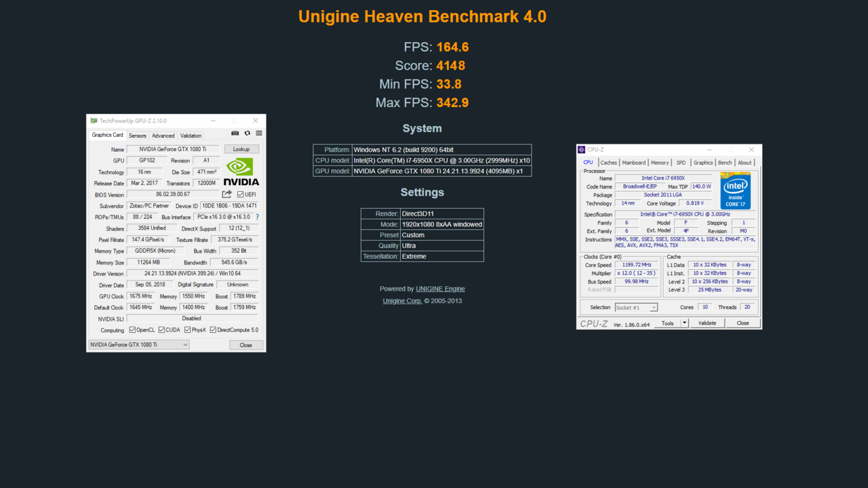
Task: Click the Driver Version field
Action: [193, 273]
